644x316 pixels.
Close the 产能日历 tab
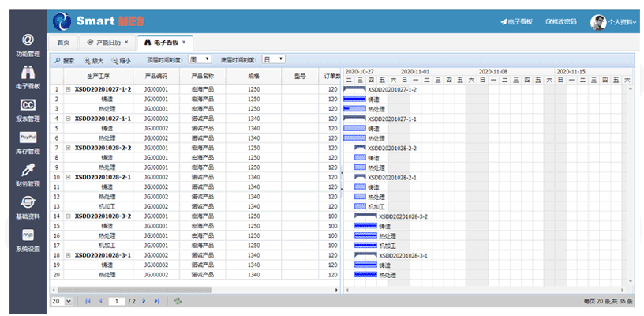(x=126, y=42)
